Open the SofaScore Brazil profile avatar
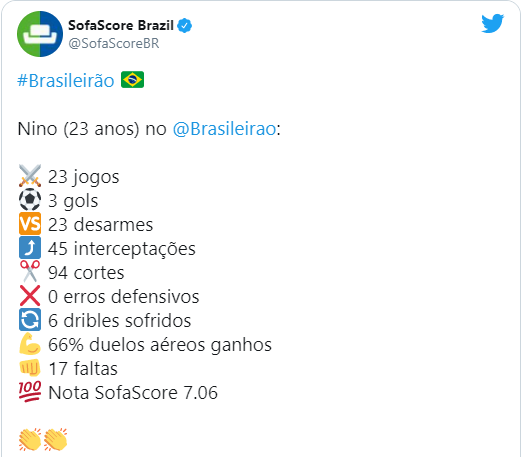523x457 pixels. (40, 34)
